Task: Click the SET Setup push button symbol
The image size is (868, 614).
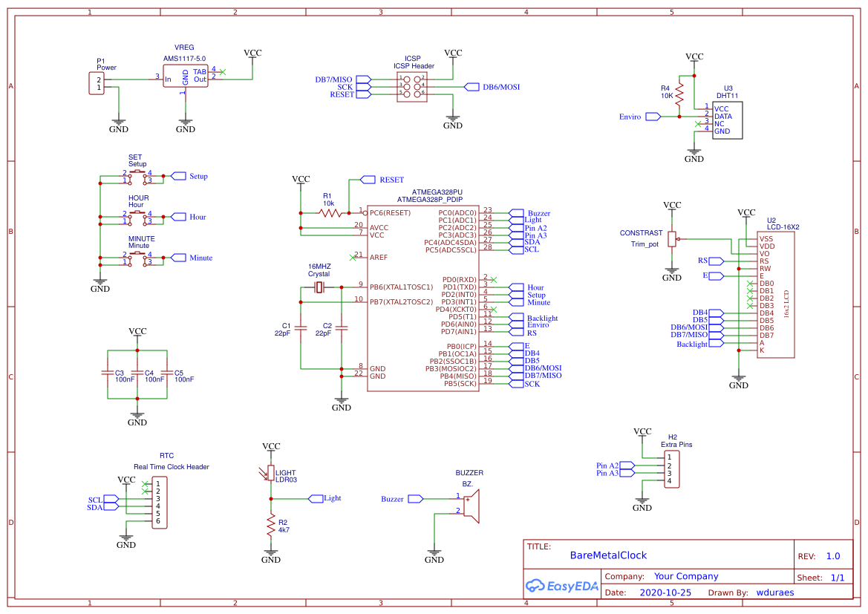Action: coord(137,177)
